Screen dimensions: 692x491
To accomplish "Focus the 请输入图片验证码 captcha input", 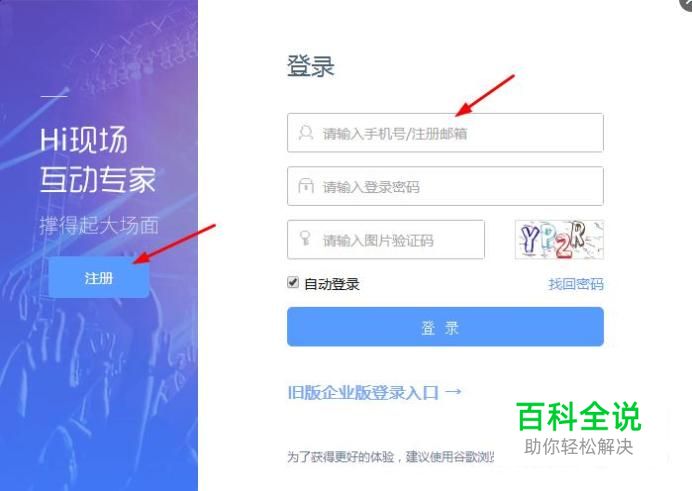I will tap(386, 240).
